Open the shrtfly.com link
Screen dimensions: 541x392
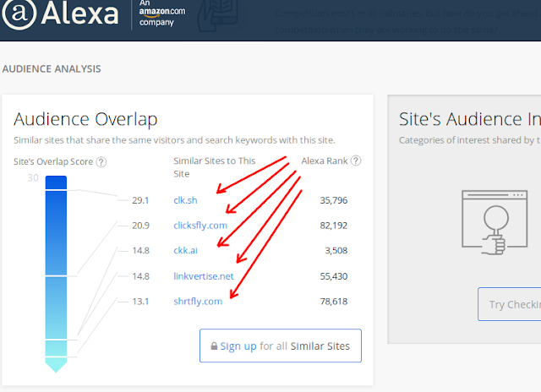point(198,302)
